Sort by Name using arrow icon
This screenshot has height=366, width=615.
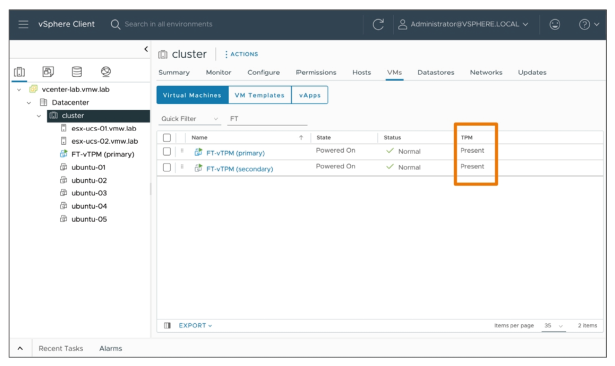[x=301, y=137]
